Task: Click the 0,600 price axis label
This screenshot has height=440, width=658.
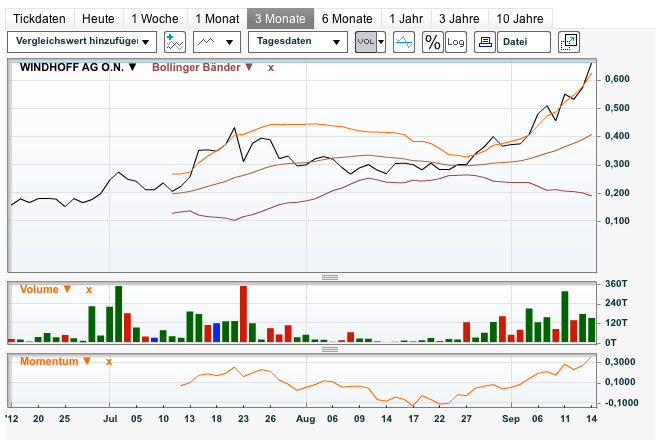Action: pos(617,79)
